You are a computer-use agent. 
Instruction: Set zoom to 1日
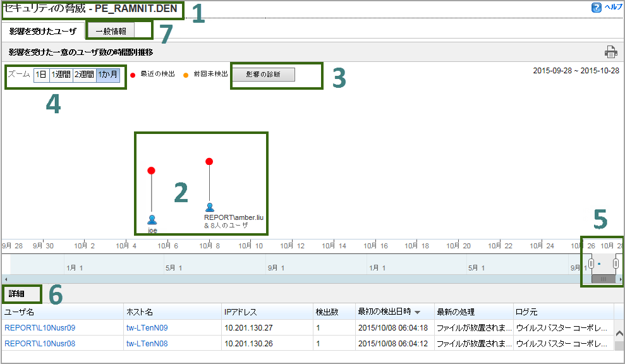click(40, 75)
